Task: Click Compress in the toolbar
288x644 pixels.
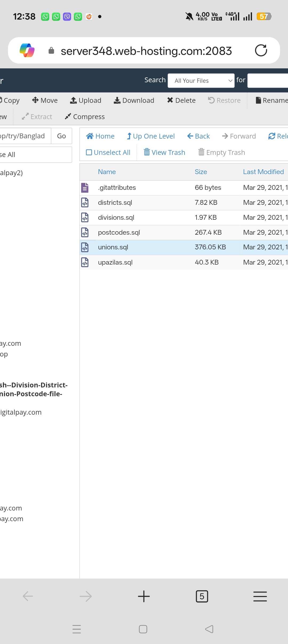Action: [x=85, y=117]
